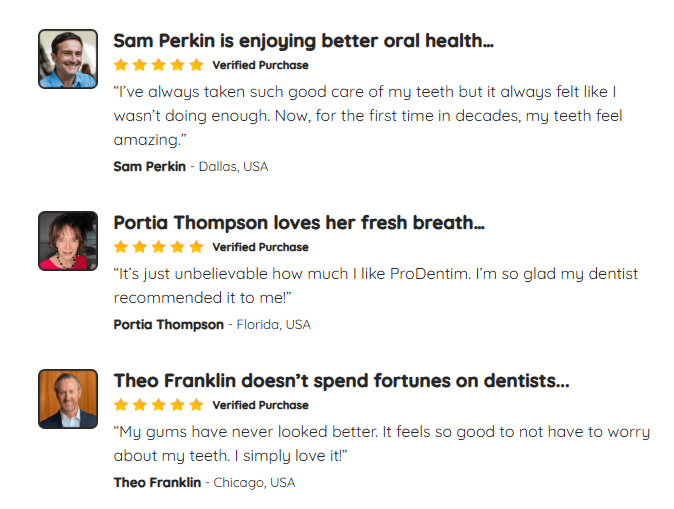This screenshot has height=509, width=674.
Task: Click Verified Purchase label under Theo Franklin
Action: coord(260,405)
